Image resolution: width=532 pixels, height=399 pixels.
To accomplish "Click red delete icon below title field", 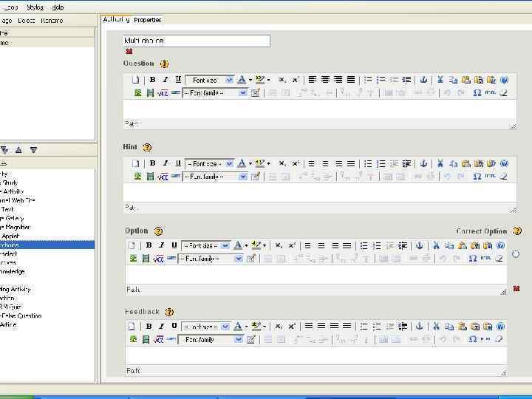I will coord(129,51).
